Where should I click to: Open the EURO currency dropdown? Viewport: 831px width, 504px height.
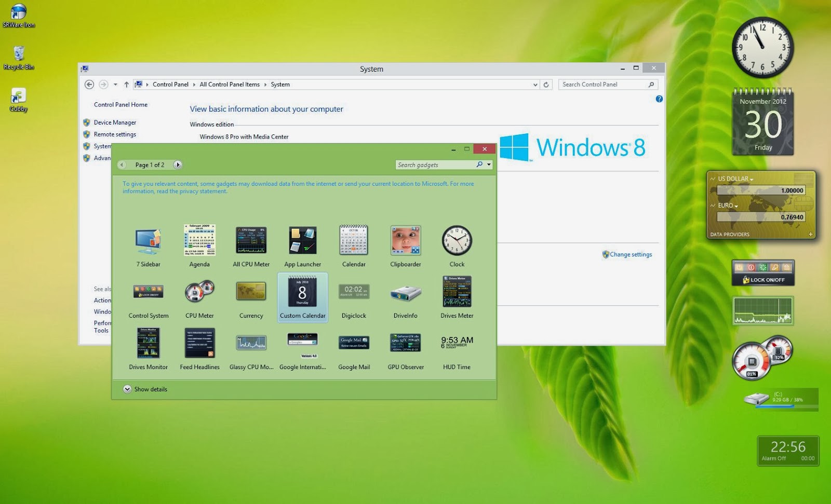(728, 206)
